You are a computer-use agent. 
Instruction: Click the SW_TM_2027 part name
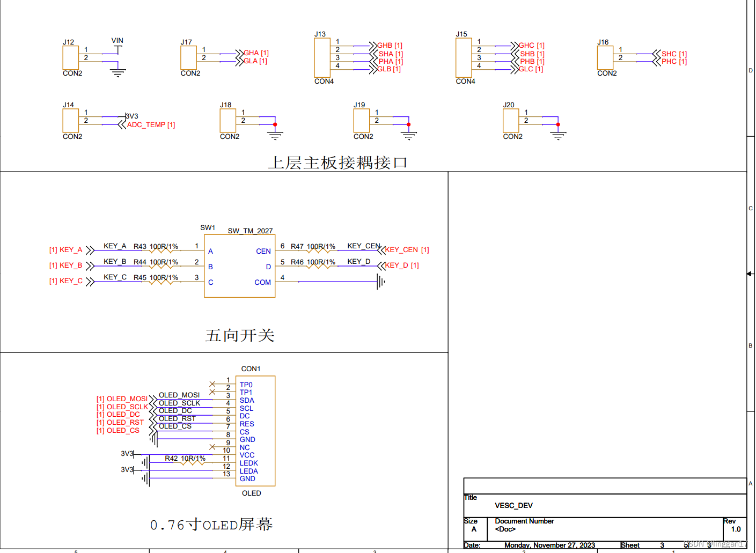pos(250,231)
